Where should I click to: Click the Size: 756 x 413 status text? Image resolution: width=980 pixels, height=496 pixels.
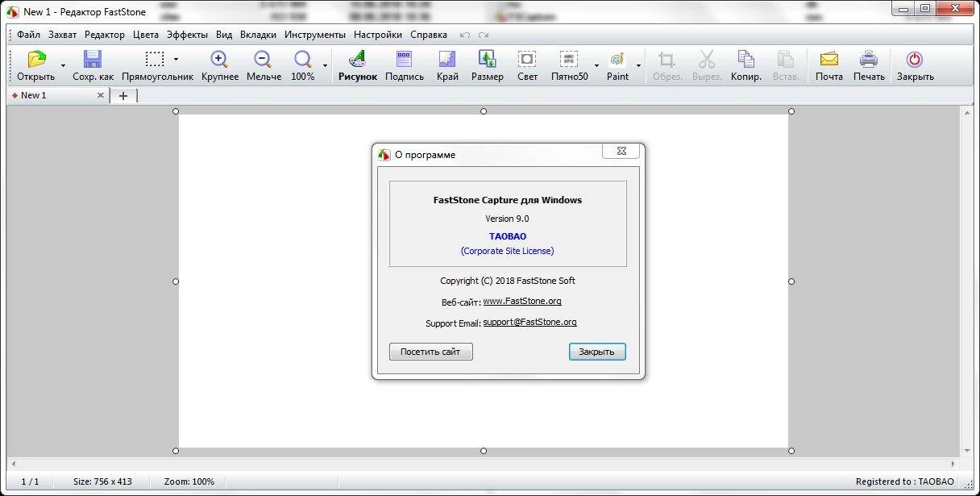click(x=102, y=481)
